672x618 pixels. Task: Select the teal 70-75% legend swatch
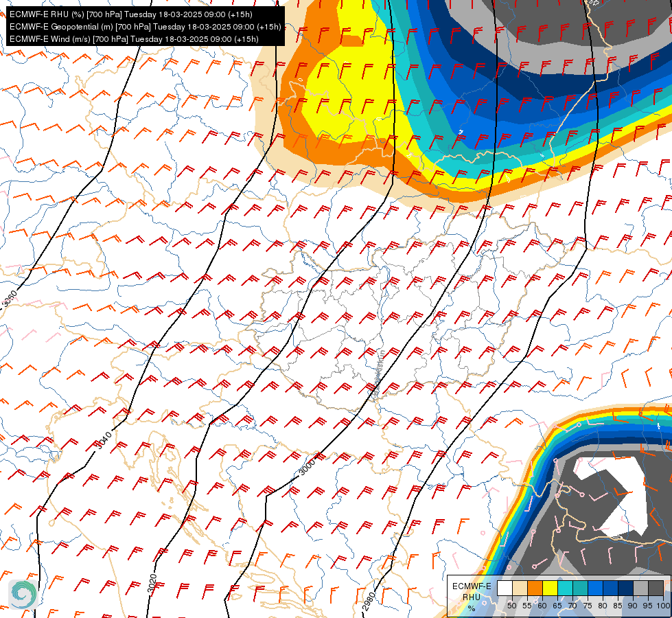(580, 588)
